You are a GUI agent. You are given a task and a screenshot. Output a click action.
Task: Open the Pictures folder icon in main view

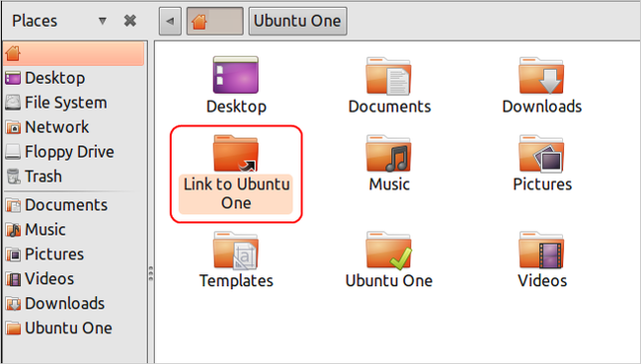click(541, 153)
